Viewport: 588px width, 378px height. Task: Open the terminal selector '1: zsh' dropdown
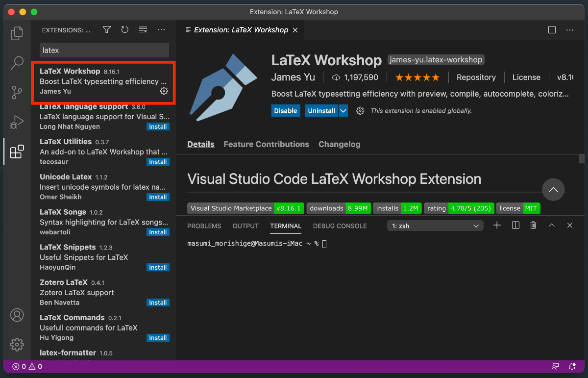pyautogui.click(x=435, y=226)
